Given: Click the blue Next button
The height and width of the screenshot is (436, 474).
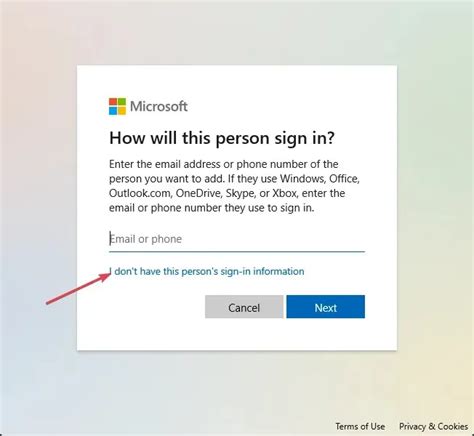Looking at the screenshot, I should tap(326, 307).
